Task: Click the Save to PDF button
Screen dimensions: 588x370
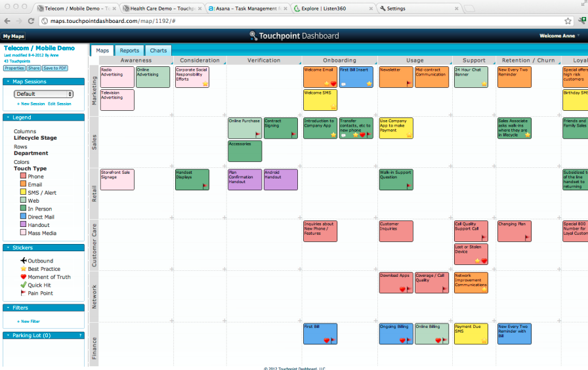Action: (x=55, y=68)
